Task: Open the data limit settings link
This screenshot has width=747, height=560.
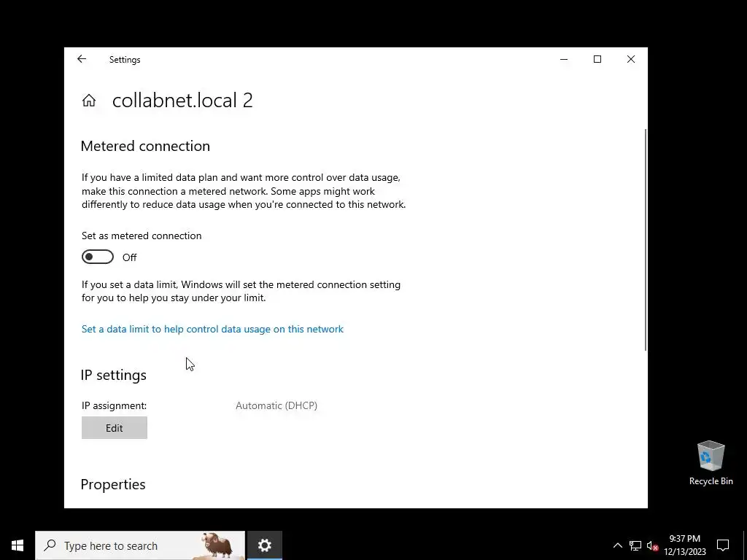Action: pos(212,329)
